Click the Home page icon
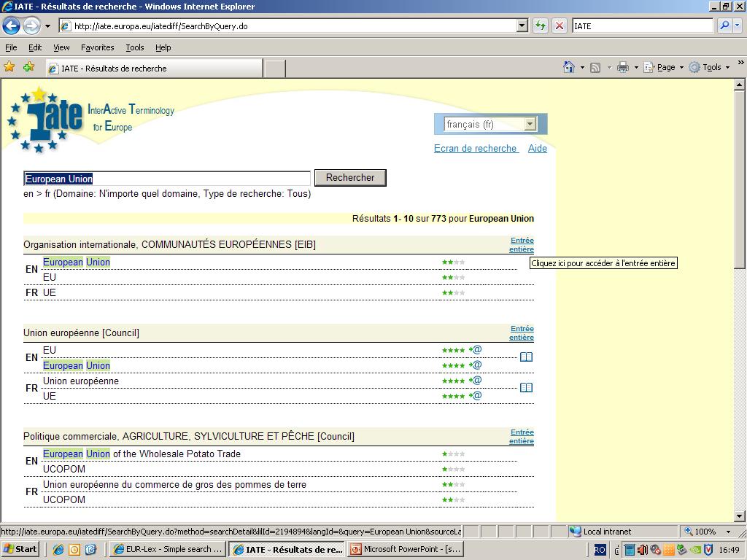The width and height of the screenshot is (747, 560). [x=569, y=67]
